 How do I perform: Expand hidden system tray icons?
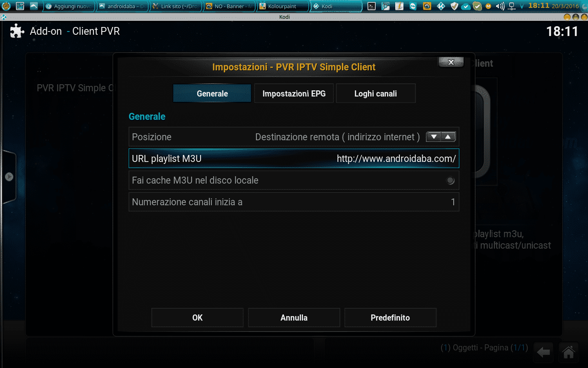521,7
